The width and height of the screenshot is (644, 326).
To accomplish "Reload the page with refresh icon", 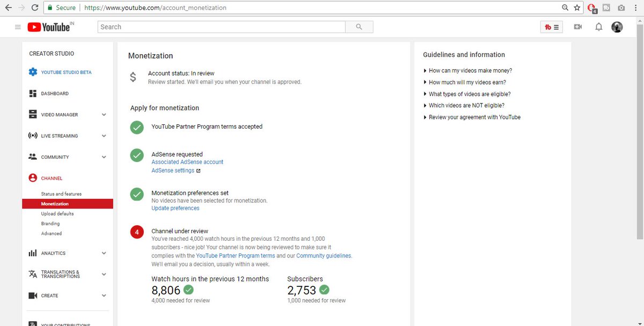I will pyautogui.click(x=35, y=8).
